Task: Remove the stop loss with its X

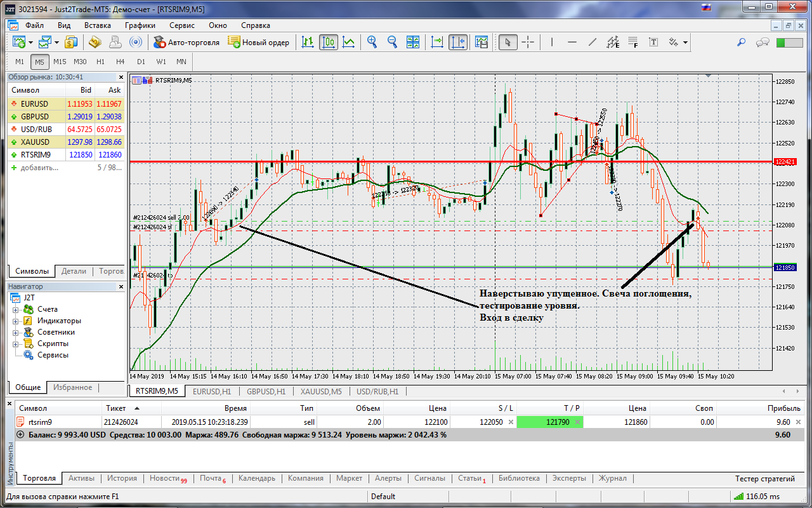Action: click(x=511, y=422)
